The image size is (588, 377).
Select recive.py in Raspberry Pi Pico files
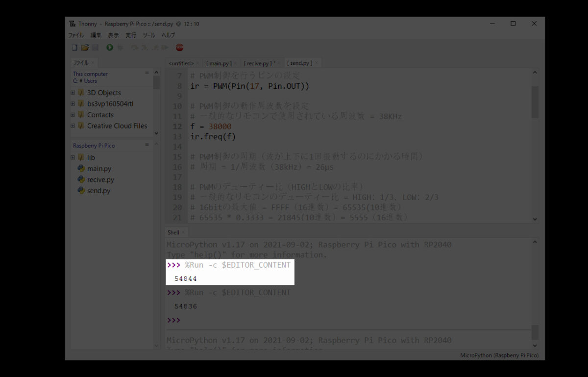tap(100, 180)
